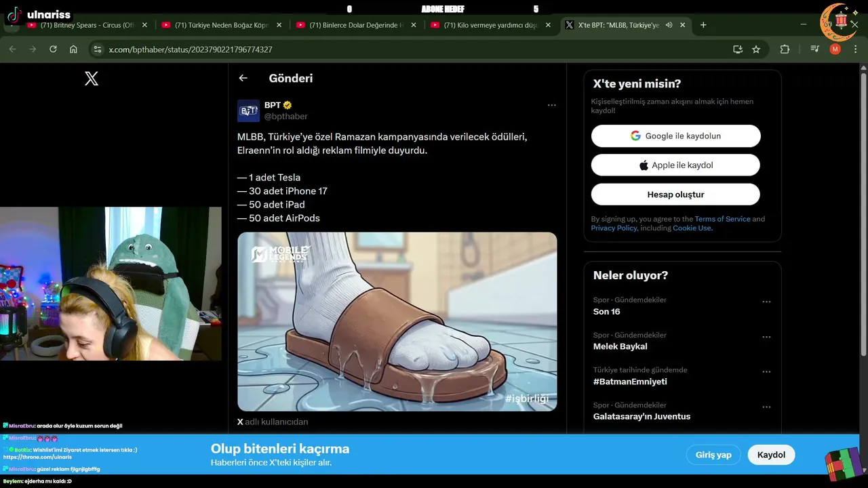
Task: Open the post's three-dot more menu
Action: tap(551, 105)
